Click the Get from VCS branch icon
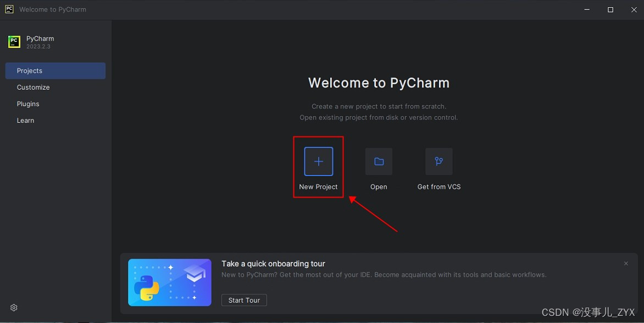The height and width of the screenshot is (323, 644). tap(438, 161)
